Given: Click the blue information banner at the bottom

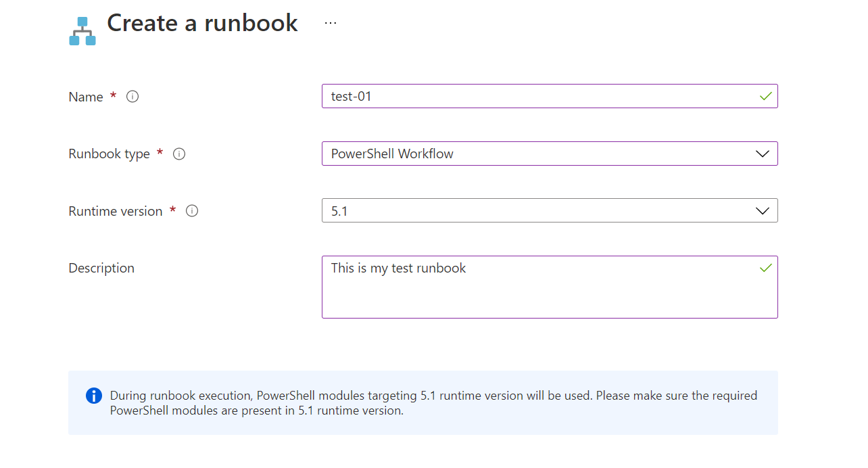Looking at the screenshot, I should tap(423, 402).
